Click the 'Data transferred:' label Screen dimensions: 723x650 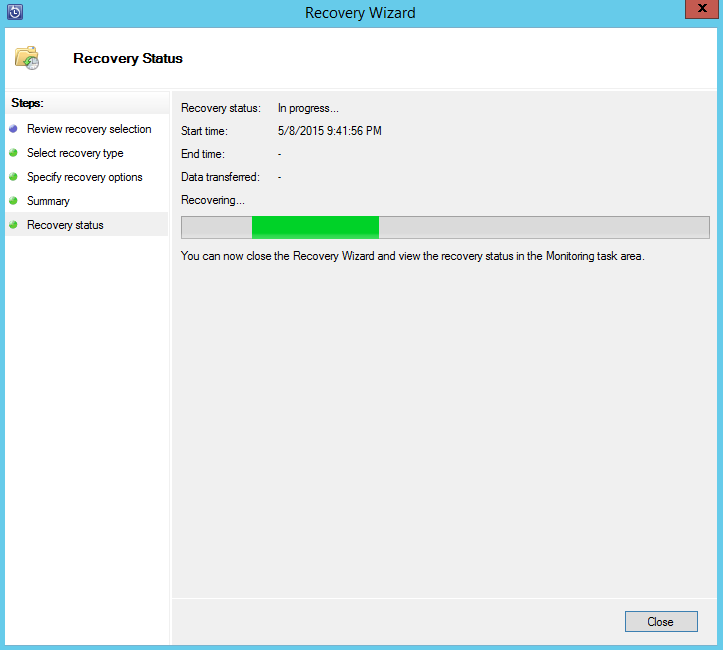tap(220, 177)
